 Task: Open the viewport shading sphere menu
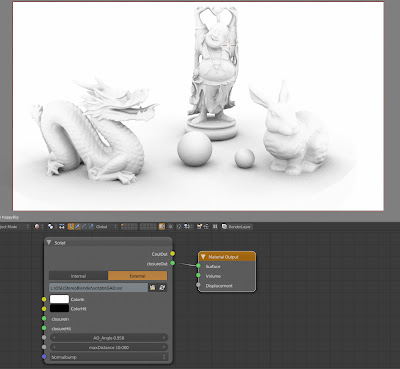click(38, 226)
